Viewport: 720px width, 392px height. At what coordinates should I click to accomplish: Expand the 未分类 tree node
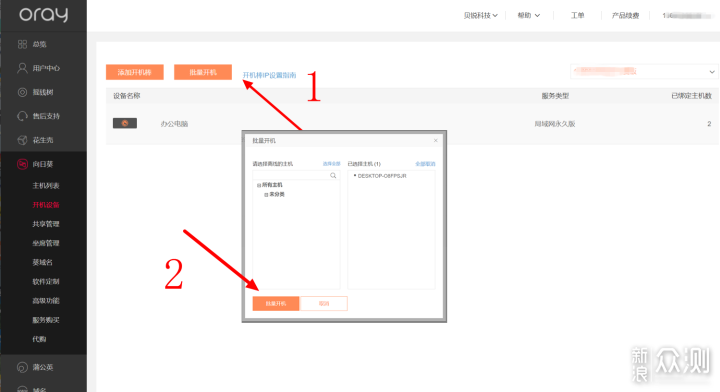pos(266,195)
